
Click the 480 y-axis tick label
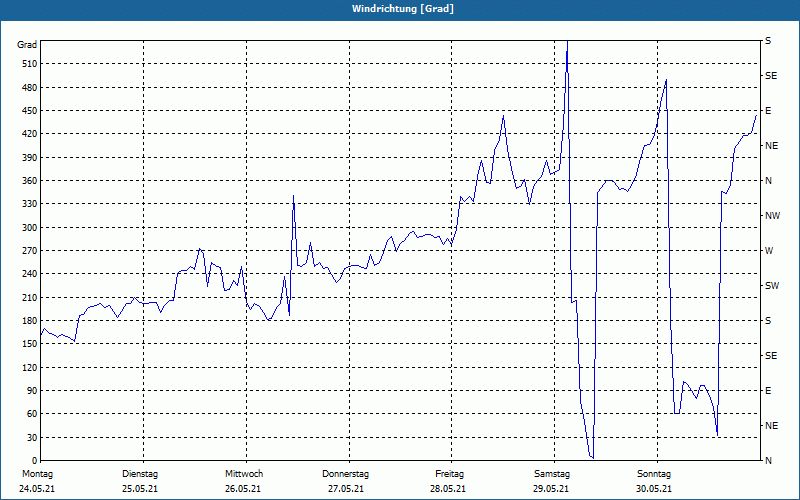coord(30,88)
